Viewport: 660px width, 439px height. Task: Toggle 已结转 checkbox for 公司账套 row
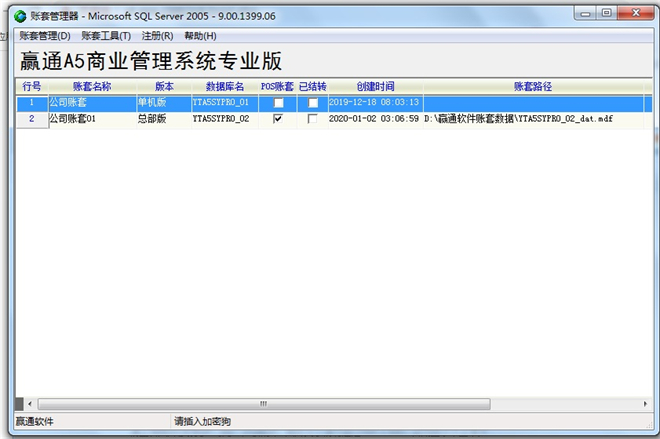click(x=313, y=103)
